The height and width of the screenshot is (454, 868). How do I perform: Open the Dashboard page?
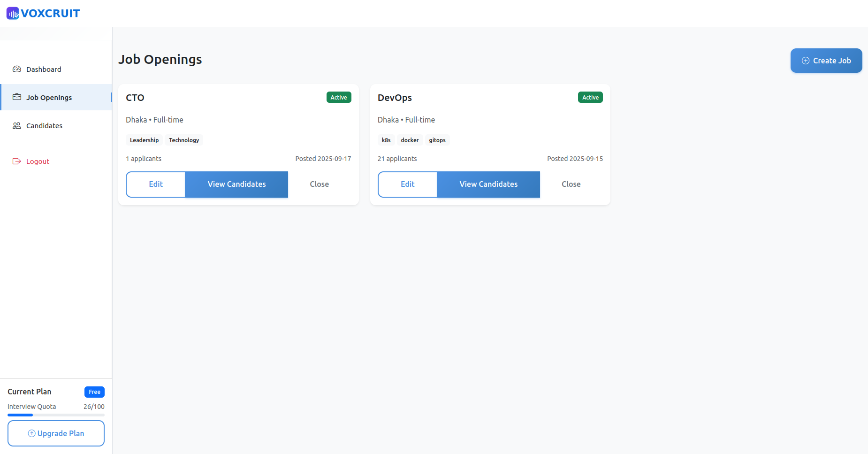[x=44, y=69]
